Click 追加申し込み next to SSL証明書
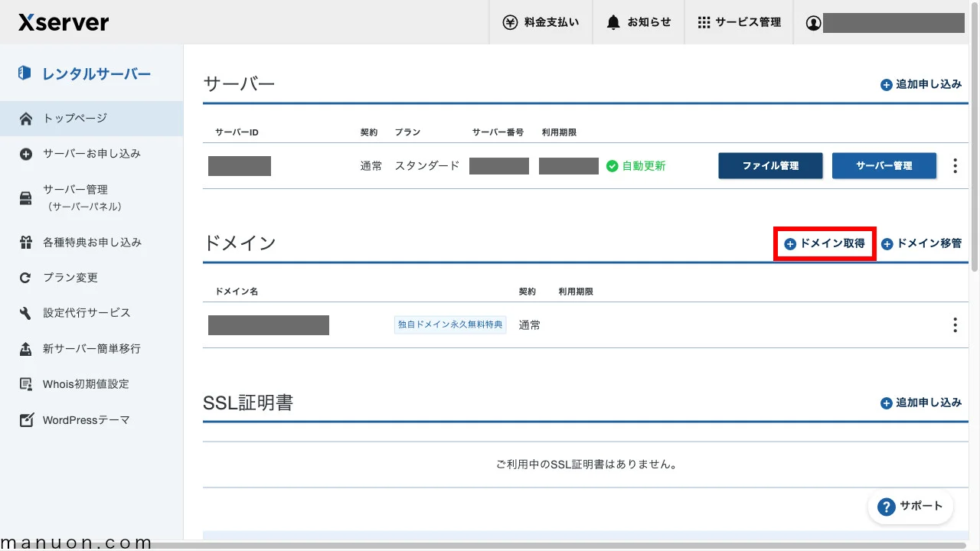The height and width of the screenshot is (551, 980). tap(921, 403)
